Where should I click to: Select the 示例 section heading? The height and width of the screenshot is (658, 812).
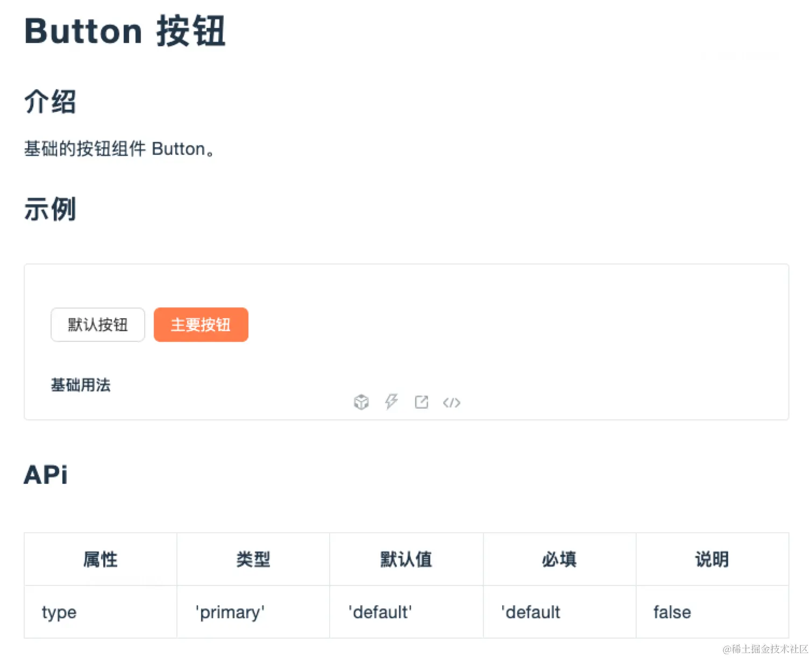tap(50, 209)
